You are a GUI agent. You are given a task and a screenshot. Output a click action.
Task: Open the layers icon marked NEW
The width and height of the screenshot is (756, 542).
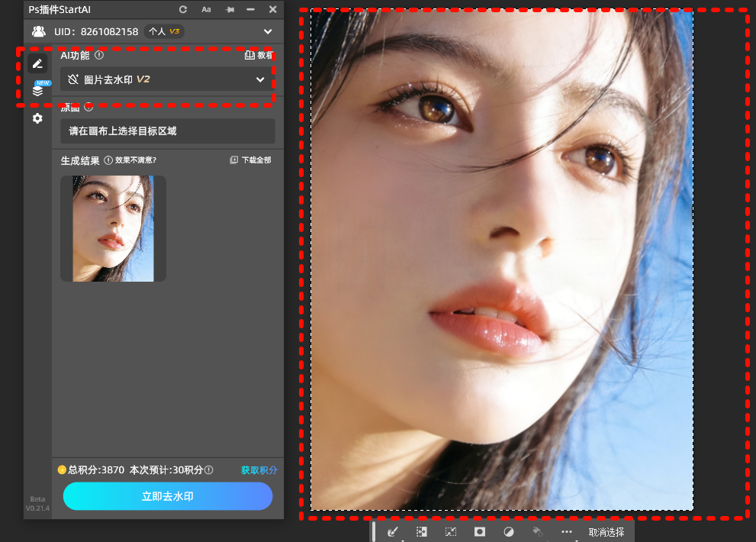[37, 91]
